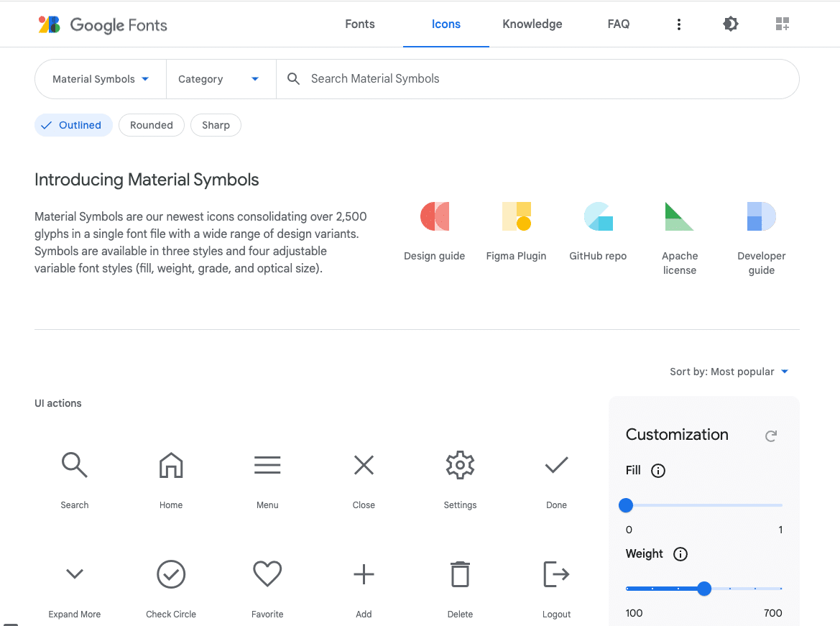The width and height of the screenshot is (840, 626).
Task: Select the Expand More chevron symbol
Action: pyautogui.click(x=75, y=574)
